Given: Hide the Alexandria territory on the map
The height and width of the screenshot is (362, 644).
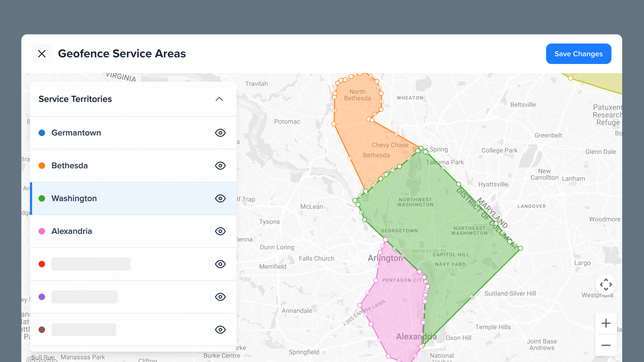Looking at the screenshot, I should click(220, 231).
